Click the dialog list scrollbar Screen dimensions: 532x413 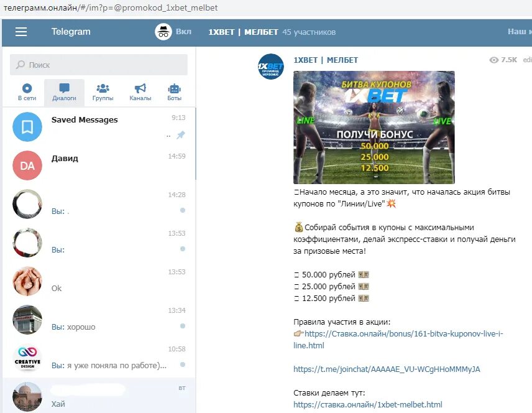coord(195,144)
